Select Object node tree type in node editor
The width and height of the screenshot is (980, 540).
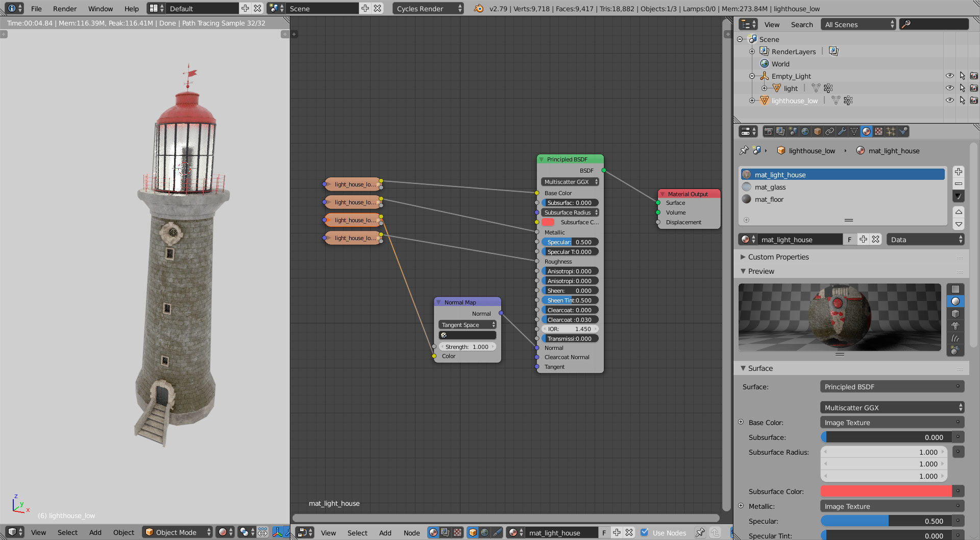coord(473,532)
